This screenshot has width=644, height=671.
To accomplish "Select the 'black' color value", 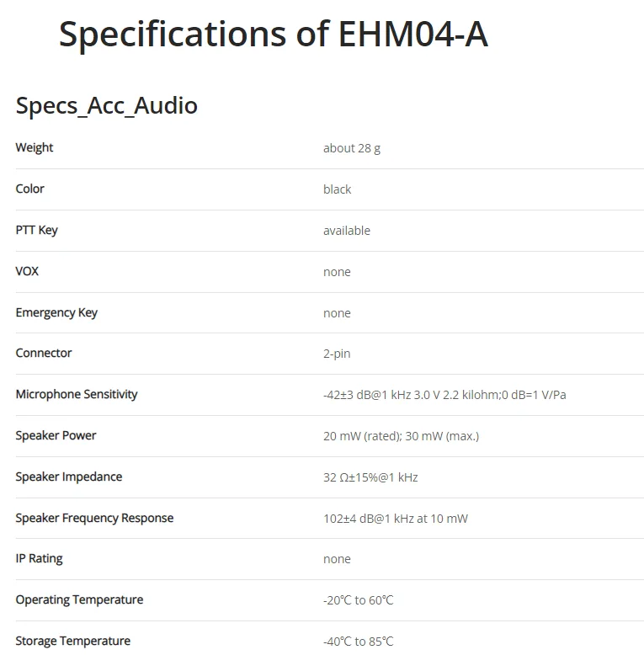I will point(338,189).
